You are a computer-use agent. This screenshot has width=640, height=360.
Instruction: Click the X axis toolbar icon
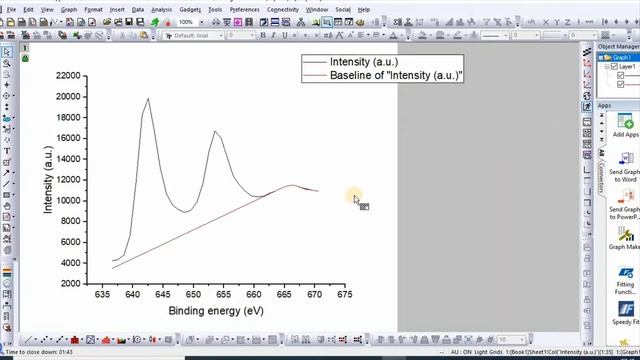pyautogui.click(x=546, y=22)
